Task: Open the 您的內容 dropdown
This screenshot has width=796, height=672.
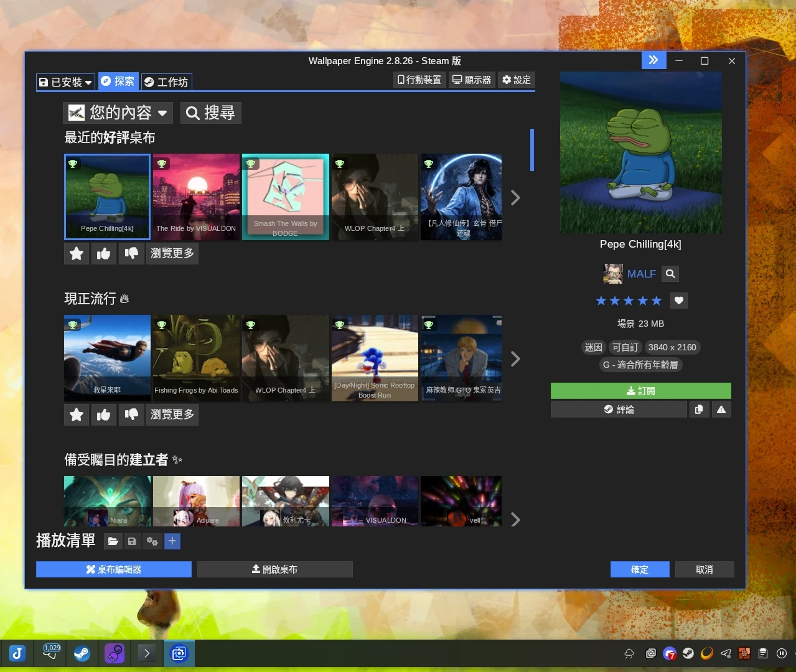Action: [x=118, y=113]
